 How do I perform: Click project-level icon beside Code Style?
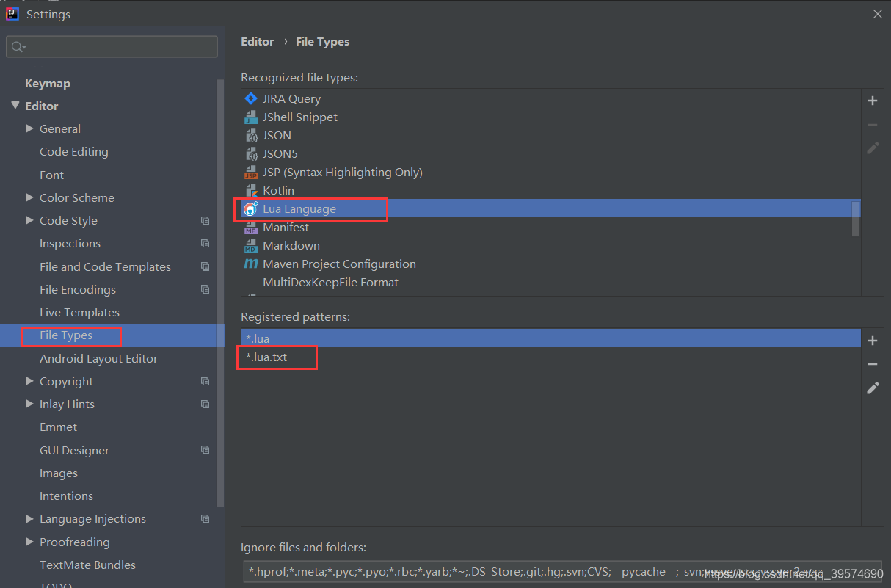[205, 220]
